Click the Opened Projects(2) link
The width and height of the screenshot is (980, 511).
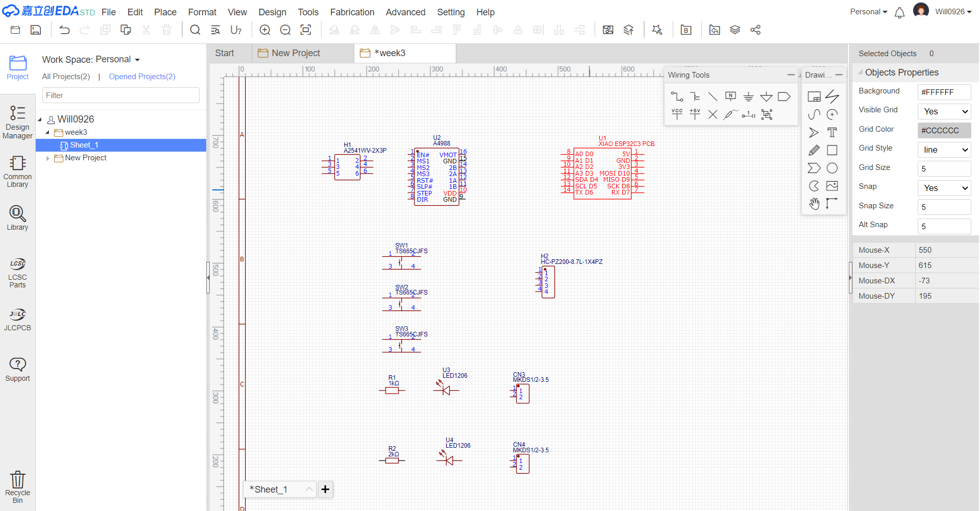point(142,77)
